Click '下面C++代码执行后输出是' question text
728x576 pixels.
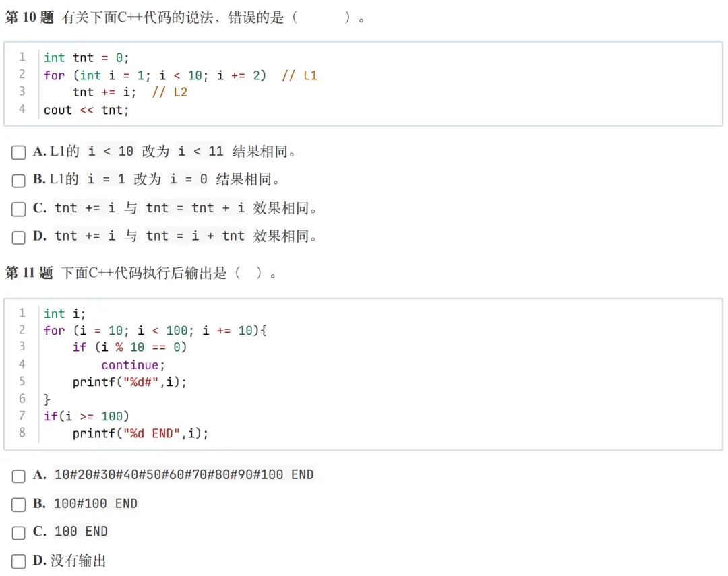(144, 272)
